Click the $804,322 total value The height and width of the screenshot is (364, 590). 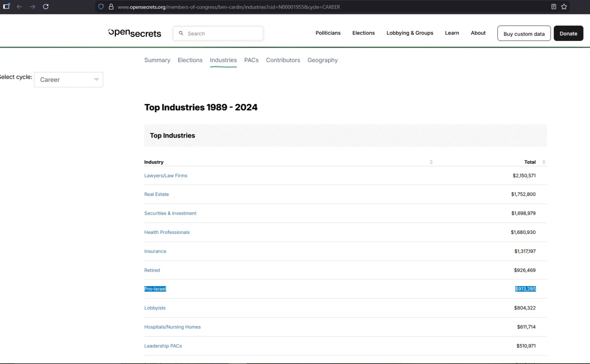coord(525,308)
